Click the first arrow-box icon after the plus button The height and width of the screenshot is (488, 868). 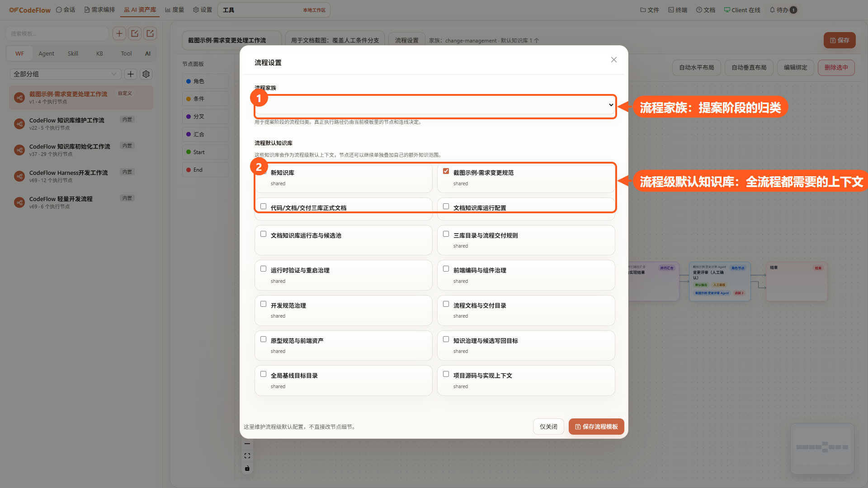135,33
